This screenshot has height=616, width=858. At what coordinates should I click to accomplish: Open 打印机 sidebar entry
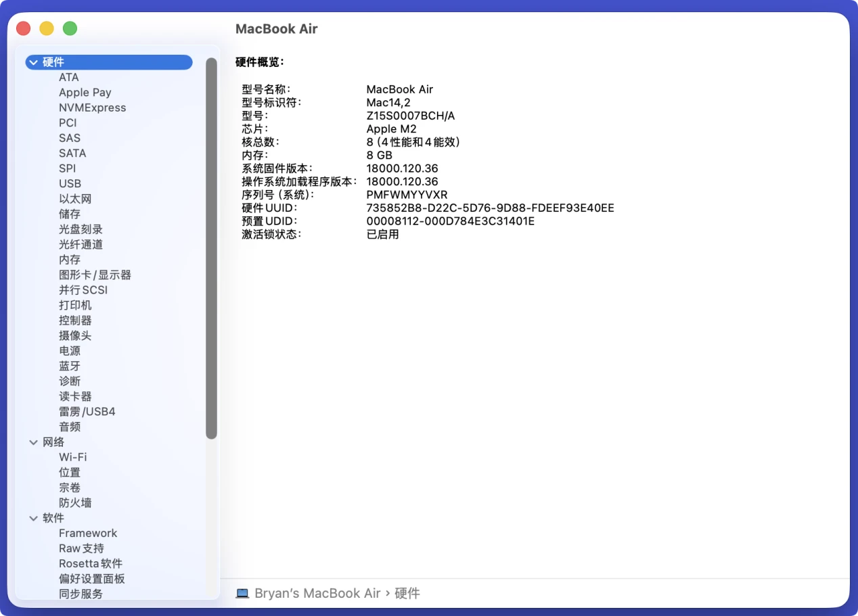tap(75, 305)
